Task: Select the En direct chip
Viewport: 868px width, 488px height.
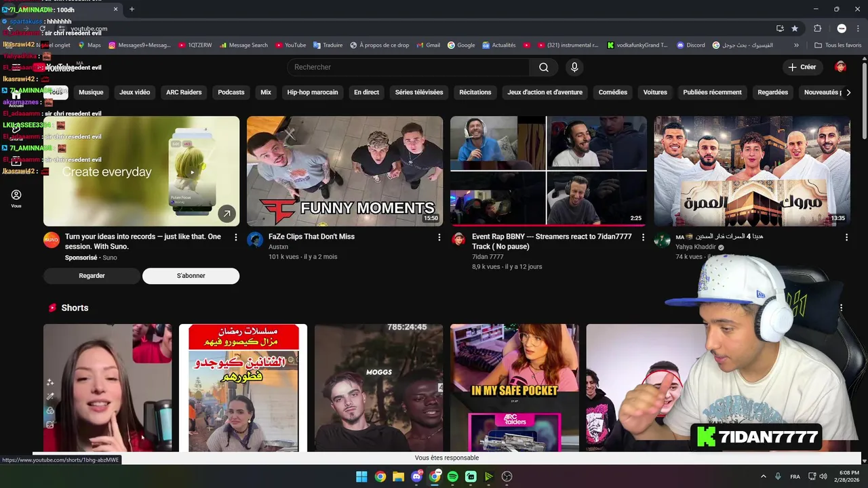Action: (366, 92)
